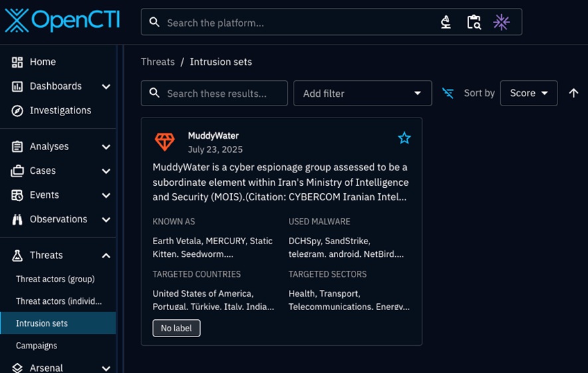588x373 pixels.
Task: Open the MuddyWater intrusion set title
Action: pyautogui.click(x=213, y=135)
